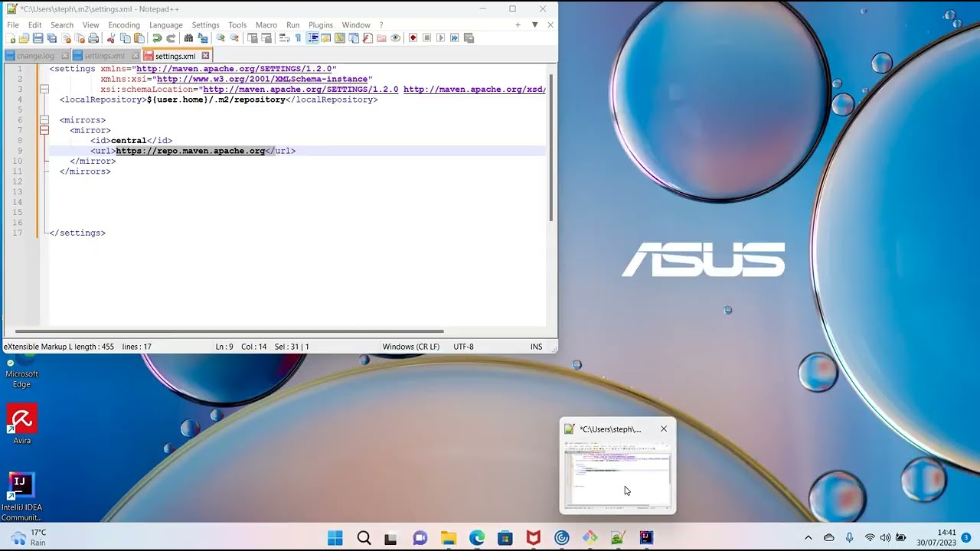Viewport: 980px width, 551px height.
Task: Open the Search menu
Action: coord(62,24)
